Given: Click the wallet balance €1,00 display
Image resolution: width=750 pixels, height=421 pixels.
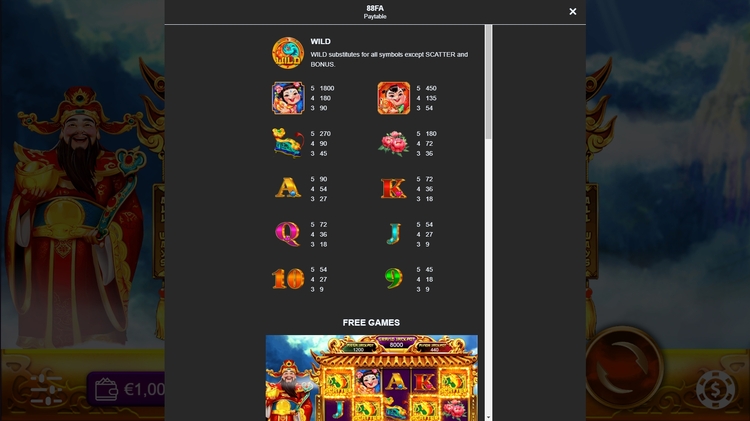Looking at the screenshot, I should (126, 389).
